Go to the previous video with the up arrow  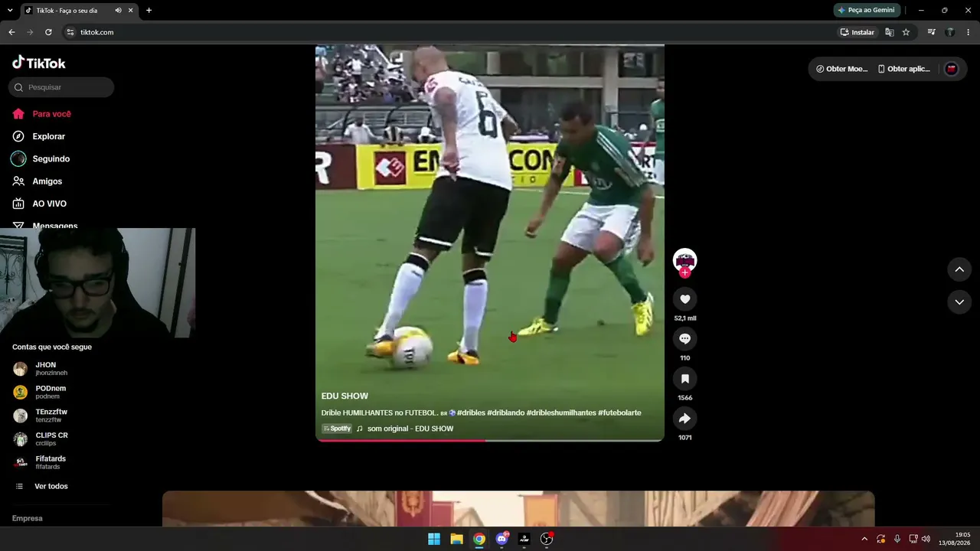tap(959, 269)
